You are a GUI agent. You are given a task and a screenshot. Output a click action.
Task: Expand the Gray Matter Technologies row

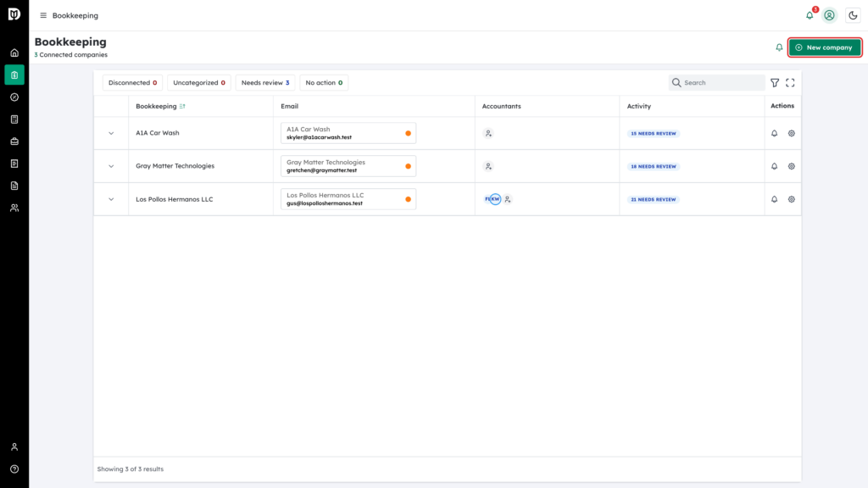(x=111, y=167)
